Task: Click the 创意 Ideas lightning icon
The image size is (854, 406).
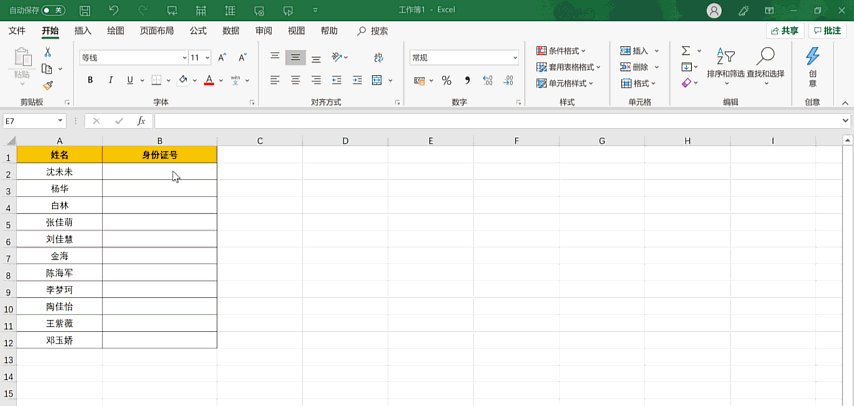Action: pyautogui.click(x=812, y=64)
